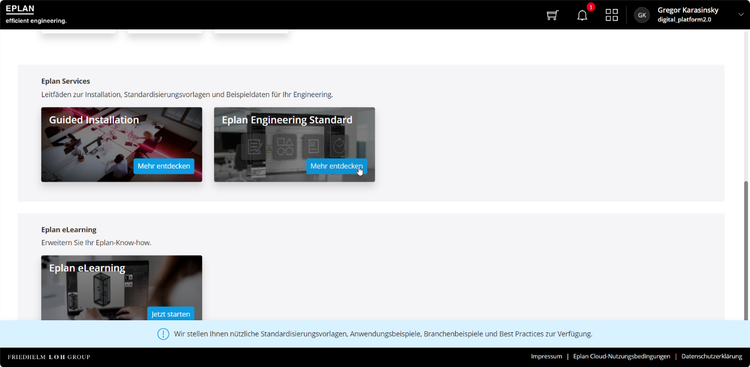The image size is (750, 367).
Task: Click Jetzt starten on Eplan eLearning card
Action: (x=171, y=314)
